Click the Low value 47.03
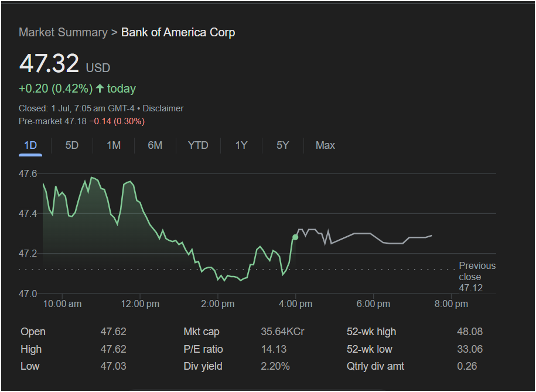The width and height of the screenshot is (536, 392). (114, 366)
